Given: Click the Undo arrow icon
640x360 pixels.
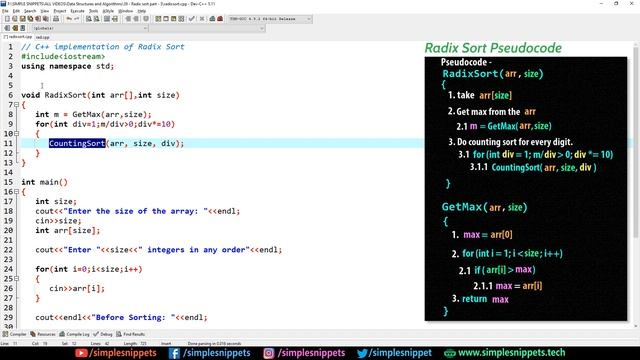Looking at the screenshot, I should [69, 19].
